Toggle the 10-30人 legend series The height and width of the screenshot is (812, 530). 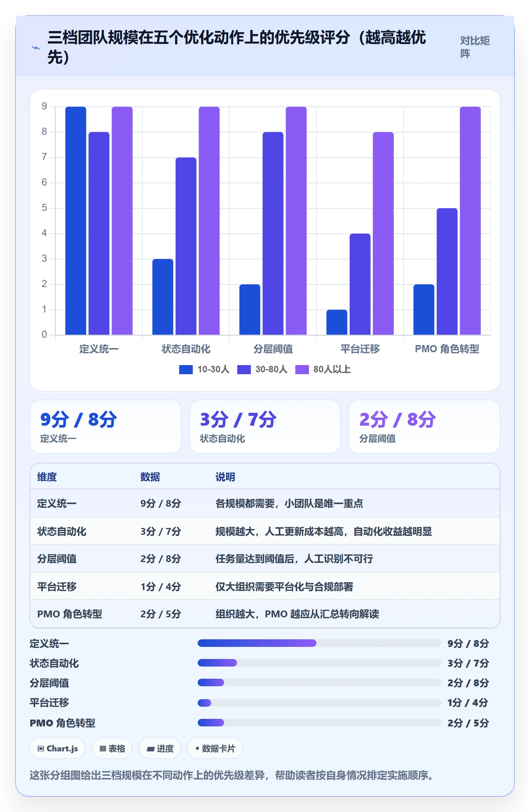pos(204,369)
